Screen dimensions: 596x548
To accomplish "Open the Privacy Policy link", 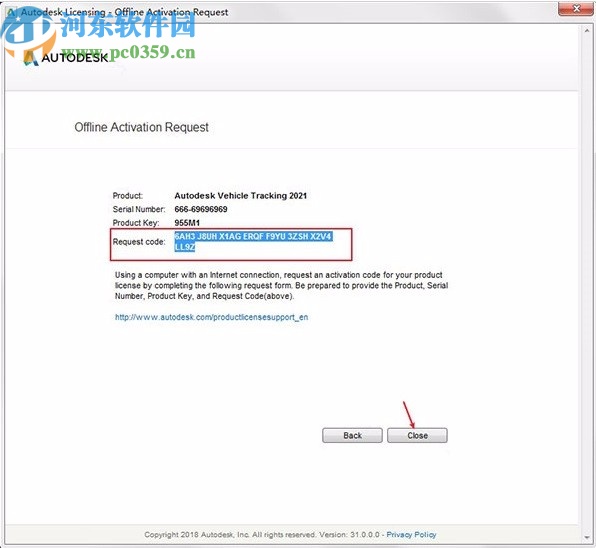I will [x=411, y=534].
